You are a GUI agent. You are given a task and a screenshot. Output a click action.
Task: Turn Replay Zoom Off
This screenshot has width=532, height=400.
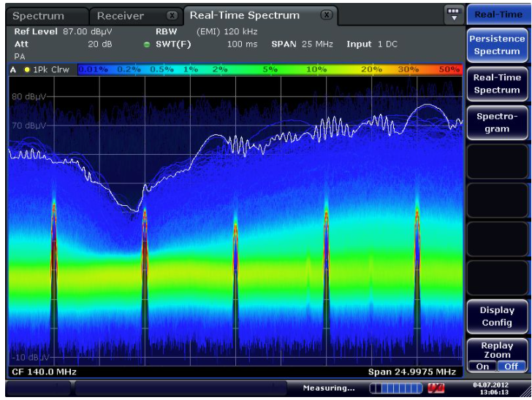511,366
